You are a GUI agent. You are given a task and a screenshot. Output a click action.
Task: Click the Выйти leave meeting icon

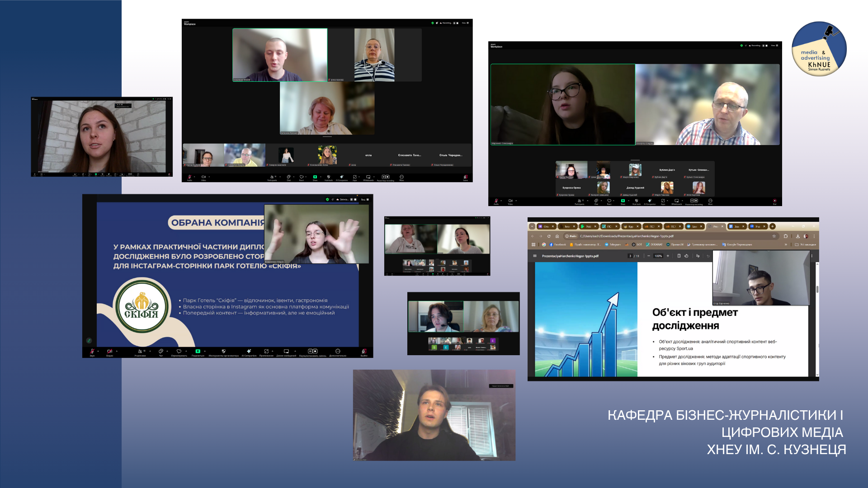(364, 351)
